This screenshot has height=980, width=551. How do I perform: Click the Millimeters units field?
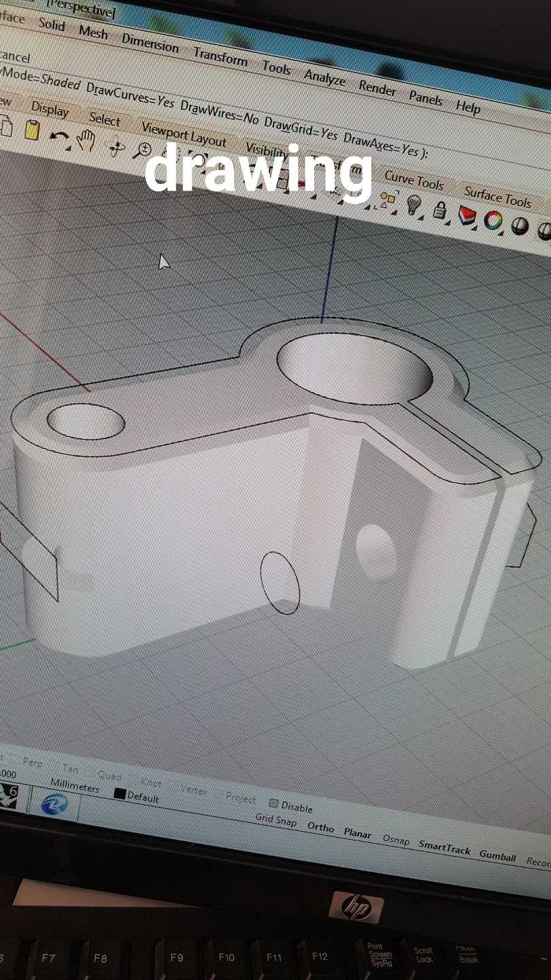(x=75, y=787)
